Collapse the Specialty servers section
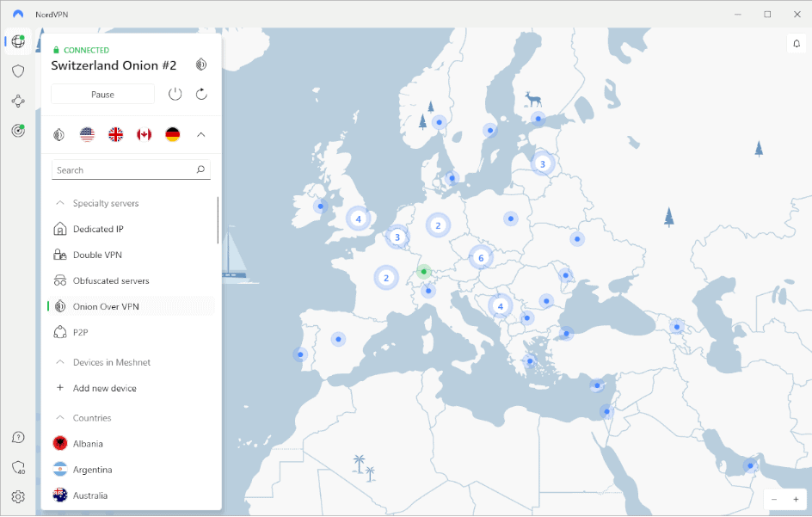 (x=60, y=204)
